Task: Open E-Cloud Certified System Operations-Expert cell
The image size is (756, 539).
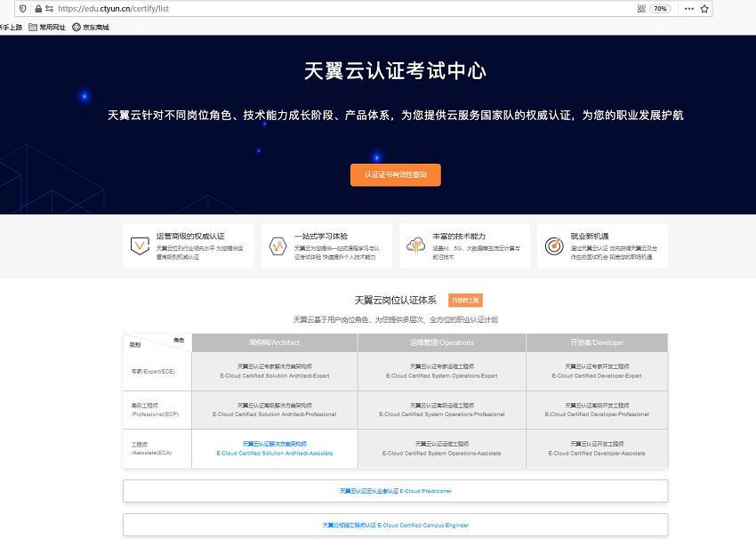Action: 442,371
